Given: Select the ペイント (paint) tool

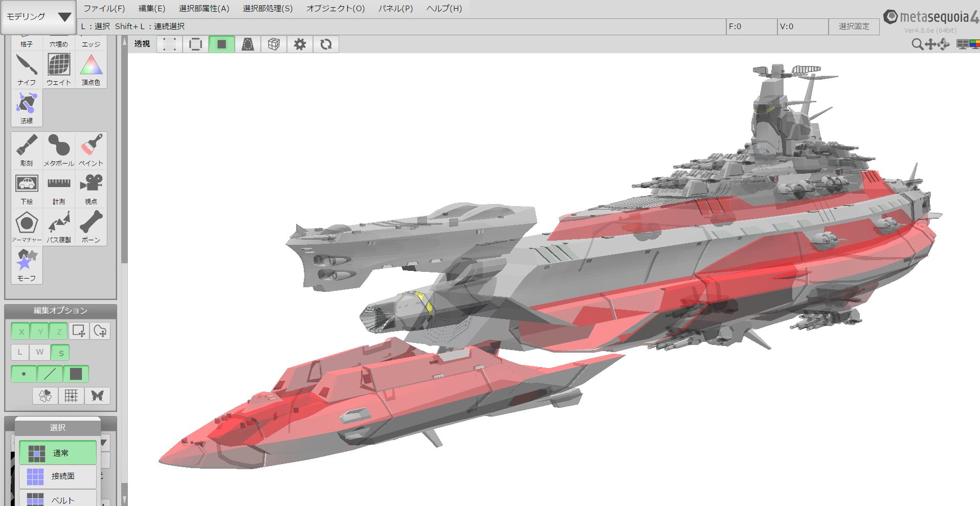Looking at the screenshot, I should [91, 150].
